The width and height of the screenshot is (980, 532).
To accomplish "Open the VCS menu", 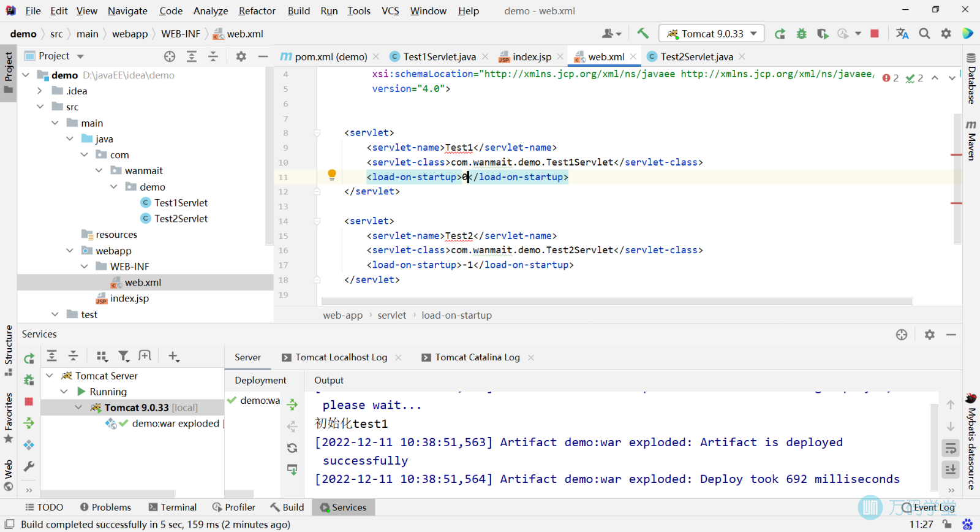I will click(390, 11).
